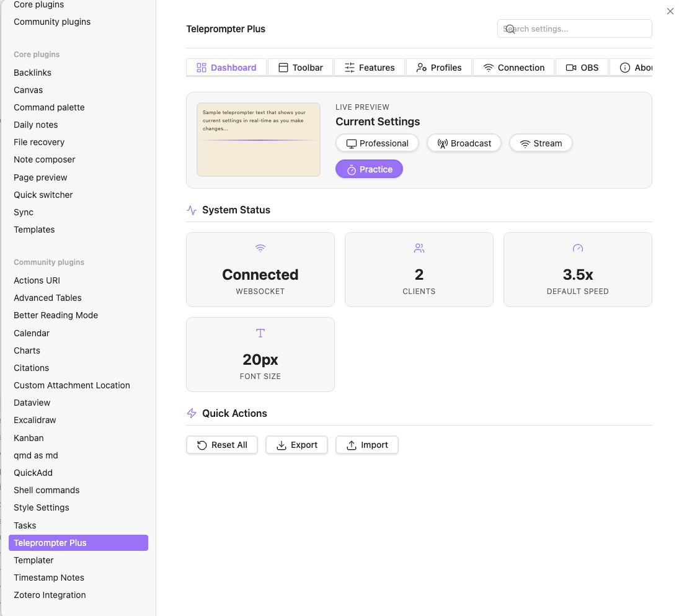Image resolution: width=679 pixels, height=616 pixels.
Task: Open Timestamp Notes settings
Action: click(49, 578)
